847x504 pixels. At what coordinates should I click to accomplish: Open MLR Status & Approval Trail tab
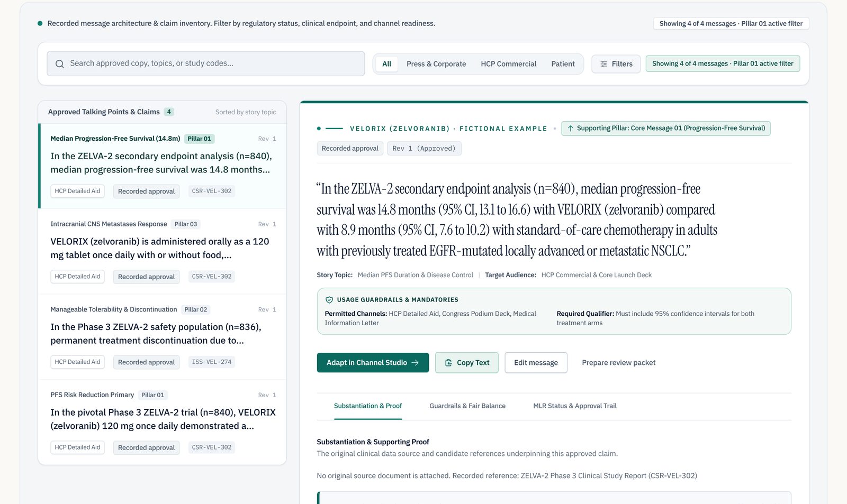coord(575,406)
